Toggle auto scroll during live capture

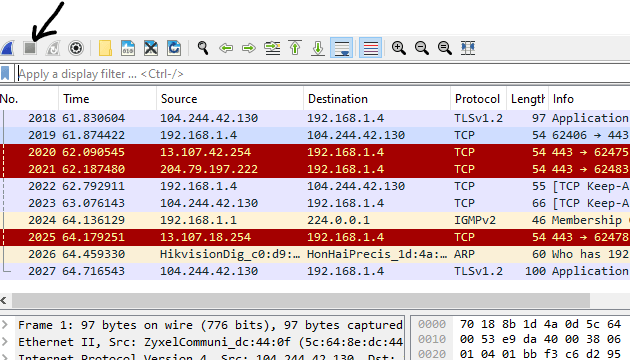342,48
